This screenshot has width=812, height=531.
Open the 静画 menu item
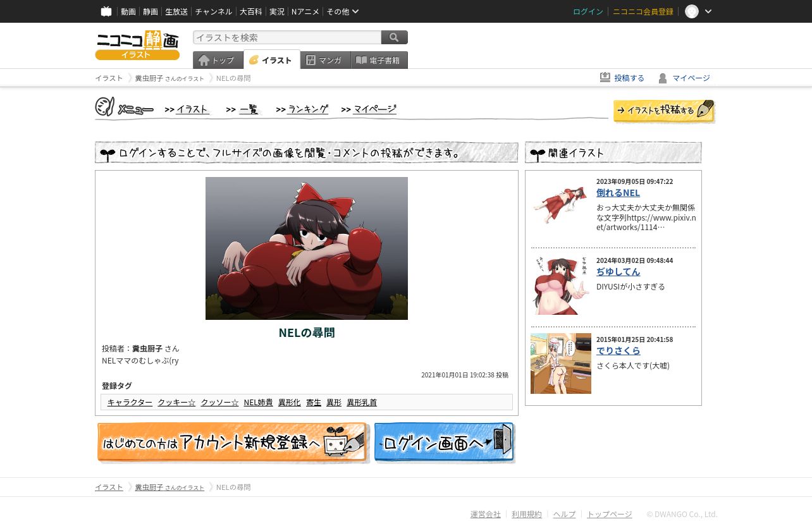151,11
